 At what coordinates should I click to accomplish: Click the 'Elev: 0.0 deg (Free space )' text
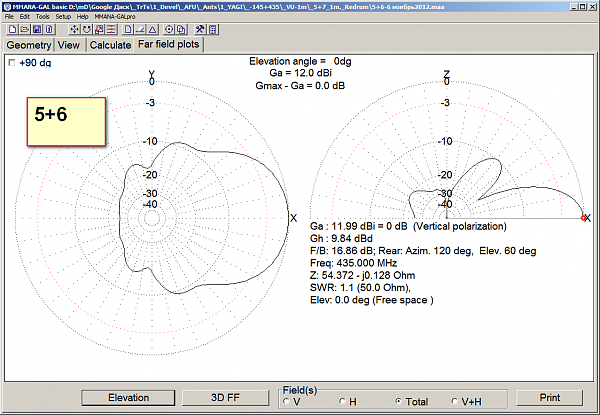(x=372, y=300)
